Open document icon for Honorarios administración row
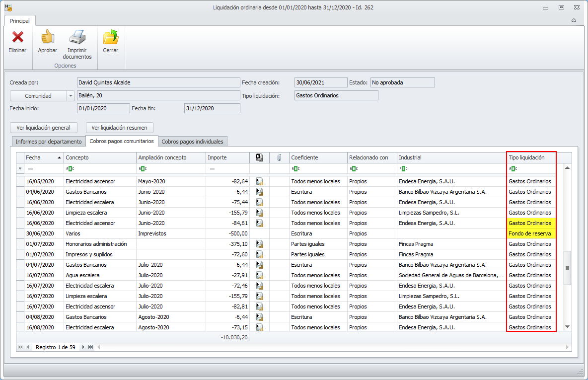This screenshot has width=588, height=380. tap(259, 244)
